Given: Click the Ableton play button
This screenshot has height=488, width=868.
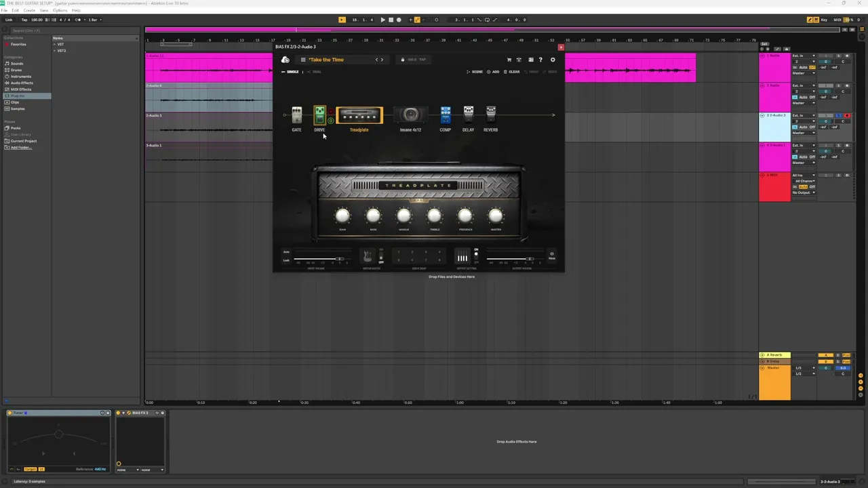Looking at the screenshot, I should pyautogui.click(x=382, y=20).
